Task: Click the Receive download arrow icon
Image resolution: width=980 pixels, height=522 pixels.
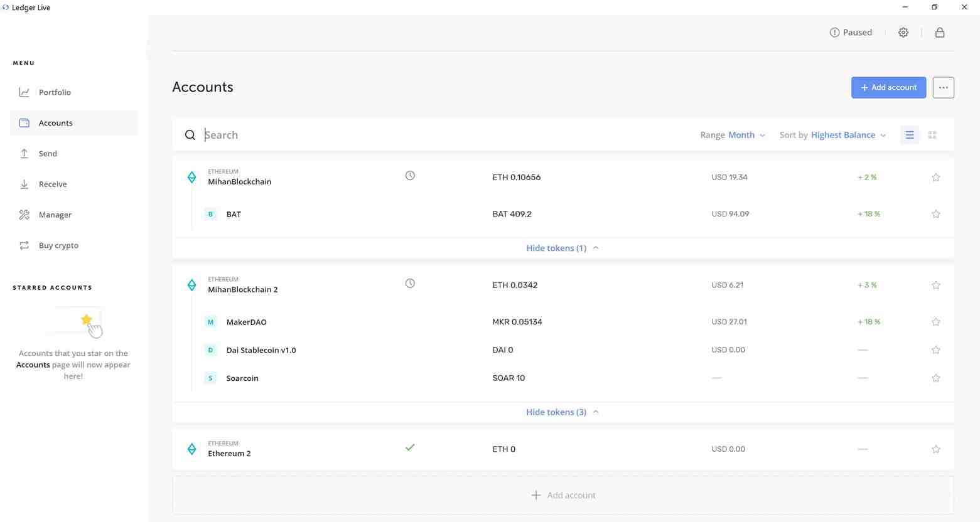Action: pos(24,184)
